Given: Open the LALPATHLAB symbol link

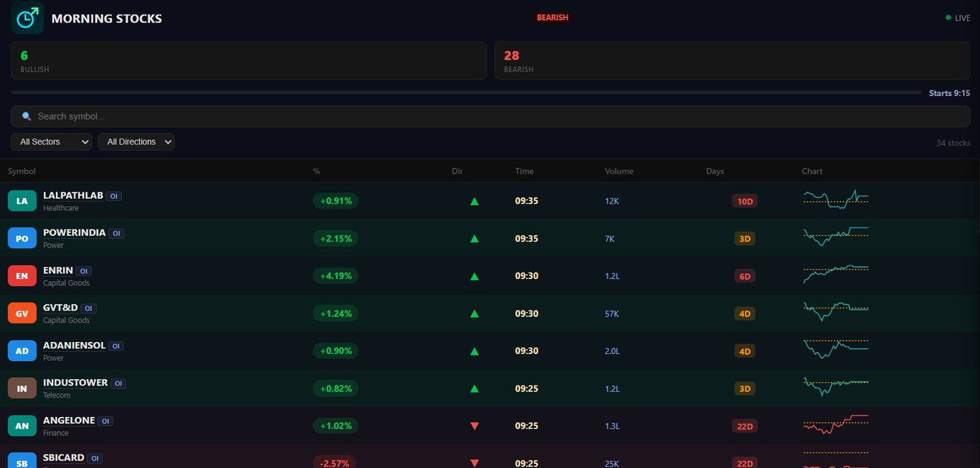Looking at the screenshot, I should click(x=73, y=196).
